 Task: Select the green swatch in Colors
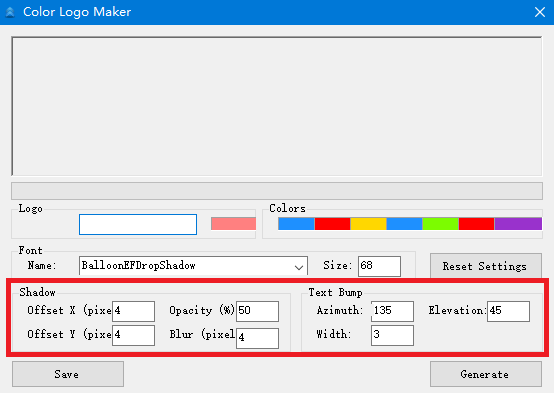click(440, 224)
